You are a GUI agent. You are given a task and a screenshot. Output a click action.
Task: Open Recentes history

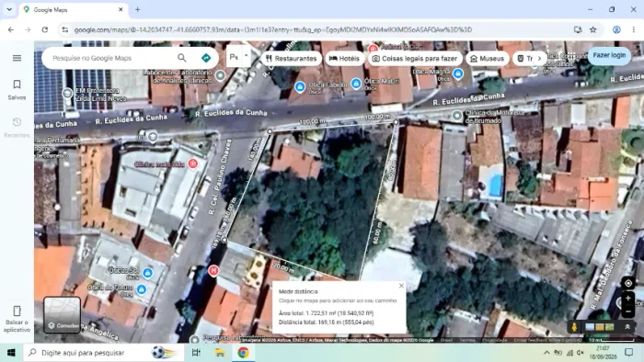tap(17, 128)
